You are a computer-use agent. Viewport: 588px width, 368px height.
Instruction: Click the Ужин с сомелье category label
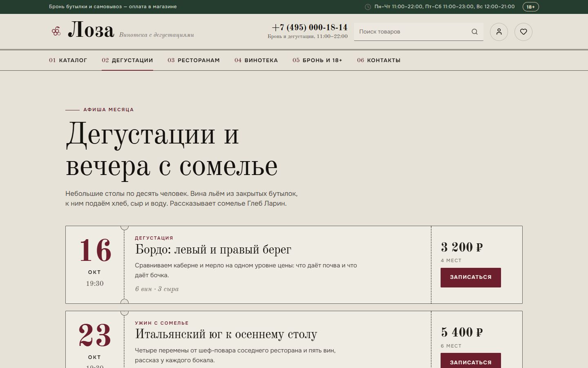pos(162,323)
